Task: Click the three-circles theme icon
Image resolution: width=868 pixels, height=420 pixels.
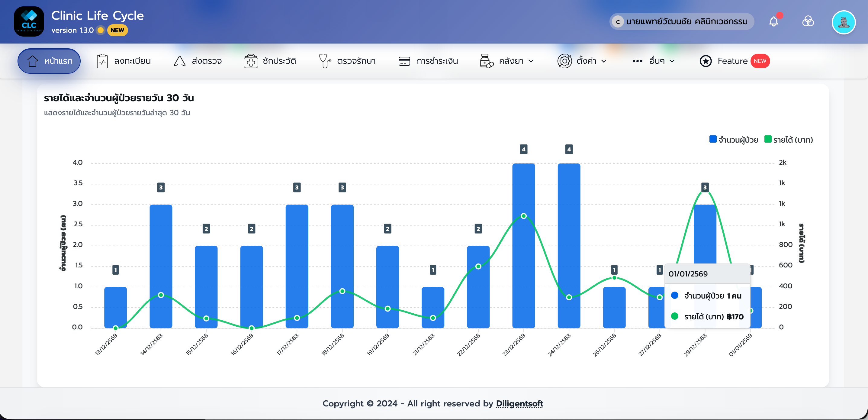Action: [x=808, y=21]
